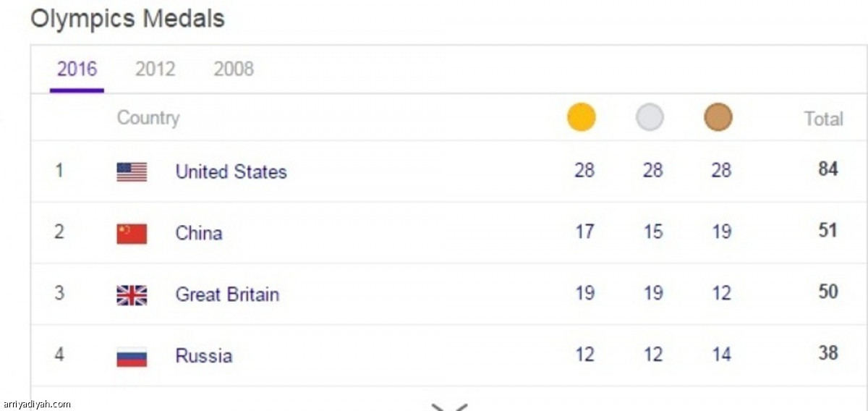
Task: Click the Olympics Medals heading
Action: [127, 19]
